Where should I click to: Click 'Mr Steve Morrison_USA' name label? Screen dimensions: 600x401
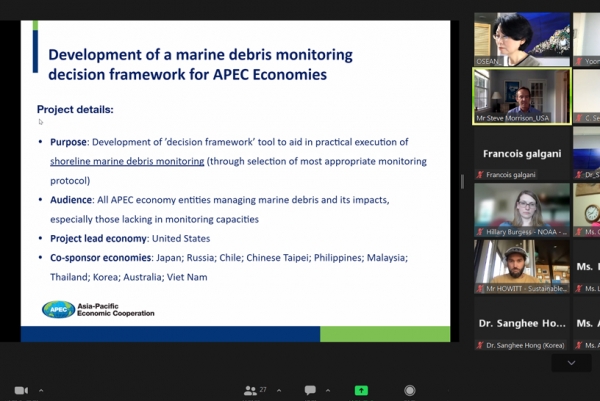pyautogui.click(x=512, y=118)
